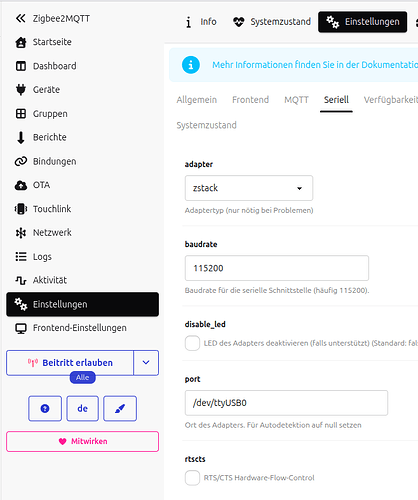The width and height of the screenshot is (418, 500).
Task: Enable the disable_led checkbox
Action: click(x=192, y=343)
